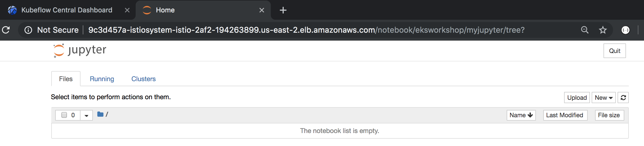Expand the selection dropdown arrow

point(86,115)
